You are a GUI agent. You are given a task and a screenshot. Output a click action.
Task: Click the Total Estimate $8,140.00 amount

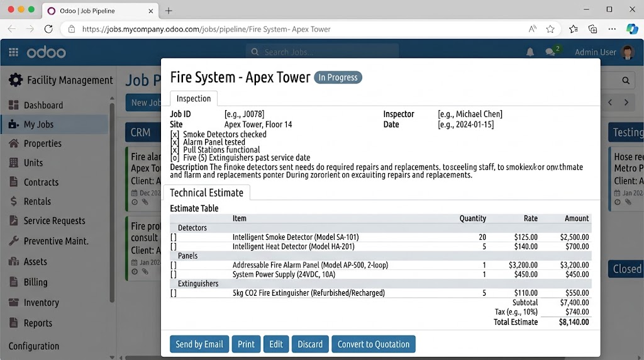coord(574,322)
